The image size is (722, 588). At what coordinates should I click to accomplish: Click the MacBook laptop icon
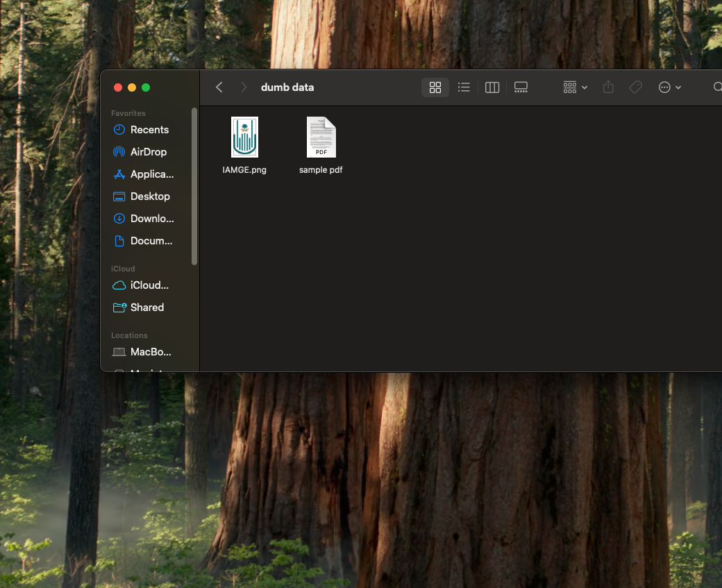[x=119, y=352]
